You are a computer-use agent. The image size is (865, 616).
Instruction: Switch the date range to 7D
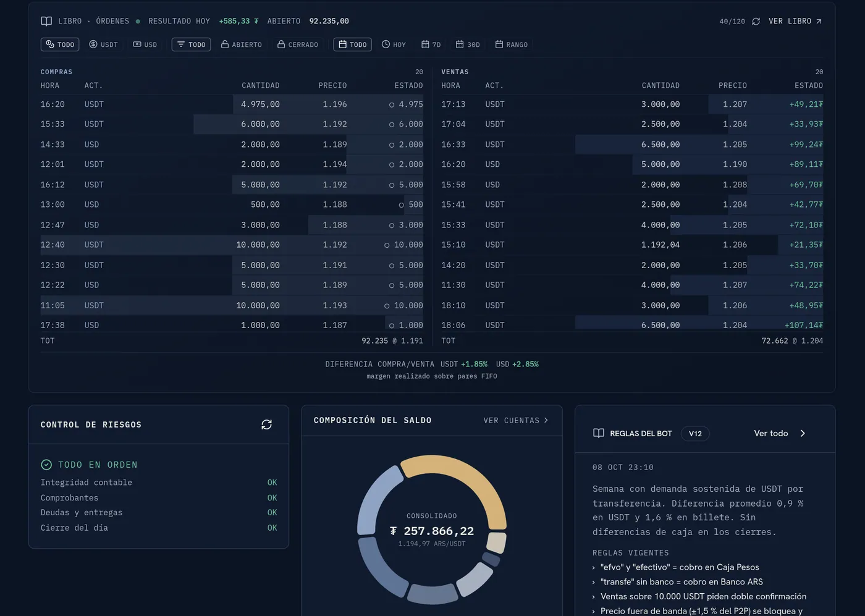(x=431, y=44)
